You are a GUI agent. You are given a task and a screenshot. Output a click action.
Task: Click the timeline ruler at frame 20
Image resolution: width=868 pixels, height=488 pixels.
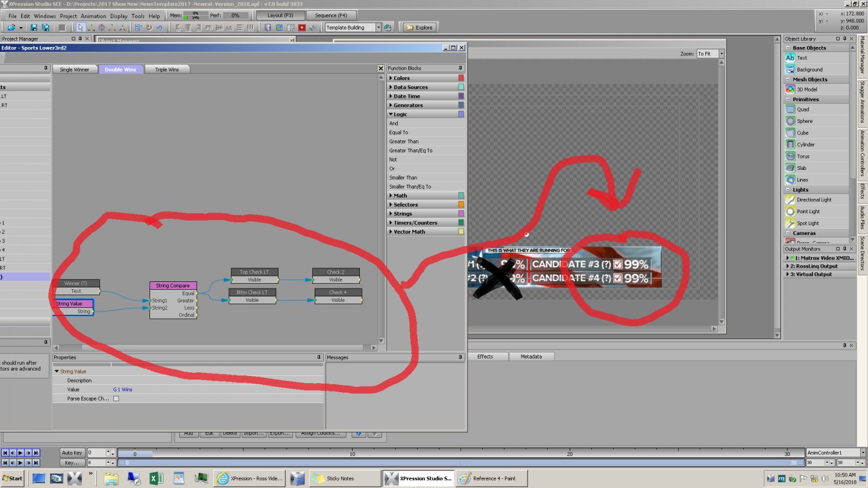570,453
